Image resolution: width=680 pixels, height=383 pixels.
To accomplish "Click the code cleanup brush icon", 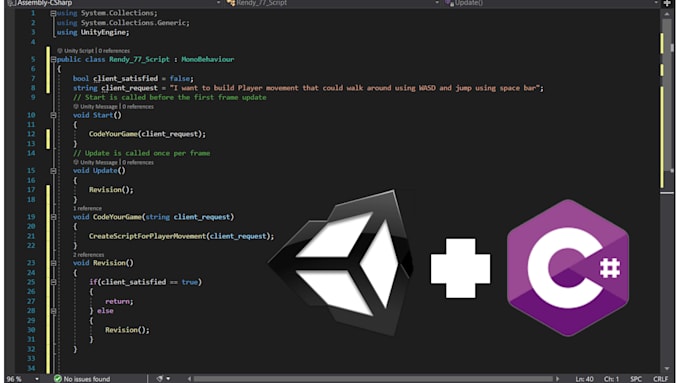I will click(160, 379).
